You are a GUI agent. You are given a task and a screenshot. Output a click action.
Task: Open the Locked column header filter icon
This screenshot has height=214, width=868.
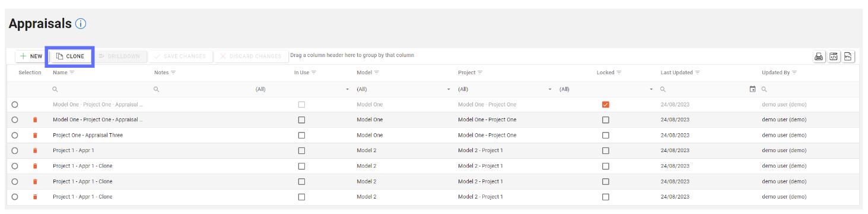(619, 73)
